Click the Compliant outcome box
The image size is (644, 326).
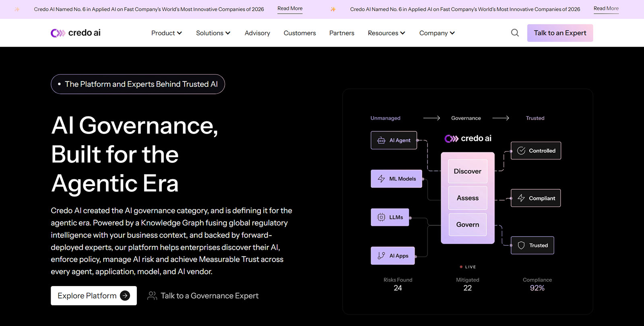536,198
